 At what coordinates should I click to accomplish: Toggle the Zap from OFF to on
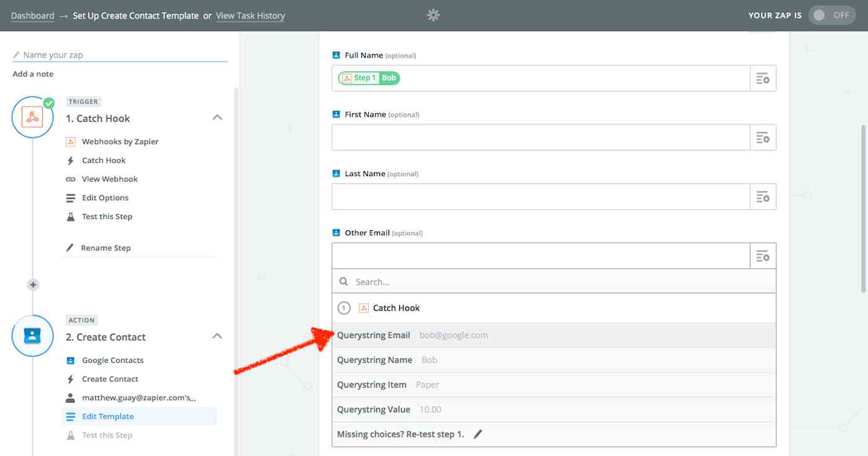pyautogui.click(x=832, y=15)
